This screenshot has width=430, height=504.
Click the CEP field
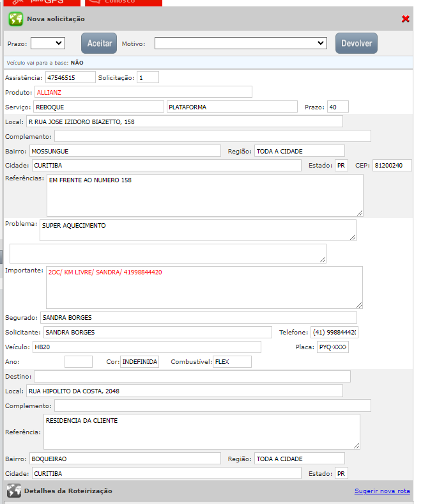[392, 166]
